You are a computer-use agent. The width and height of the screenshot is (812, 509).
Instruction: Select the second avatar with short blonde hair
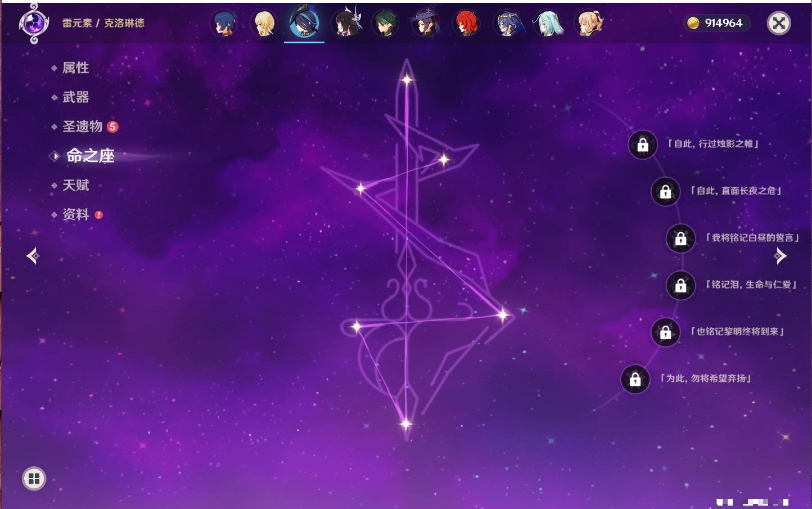coord(264,24)
